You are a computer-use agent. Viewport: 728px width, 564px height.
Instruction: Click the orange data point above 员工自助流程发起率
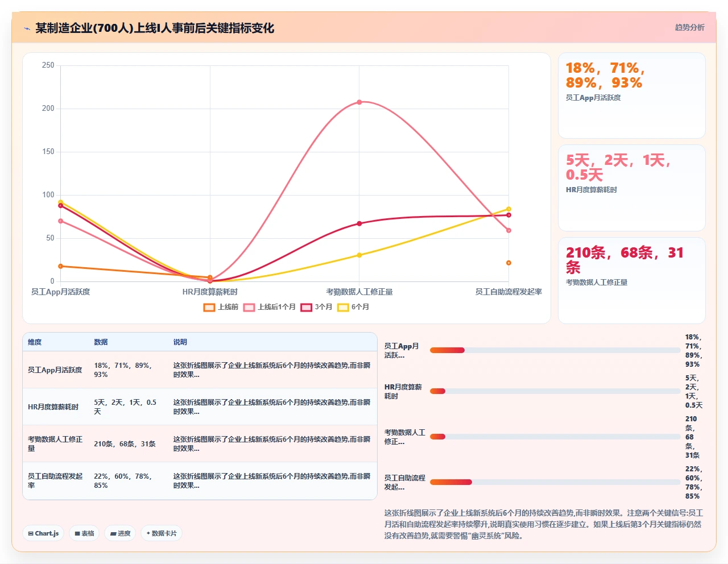tap(508, 263)
